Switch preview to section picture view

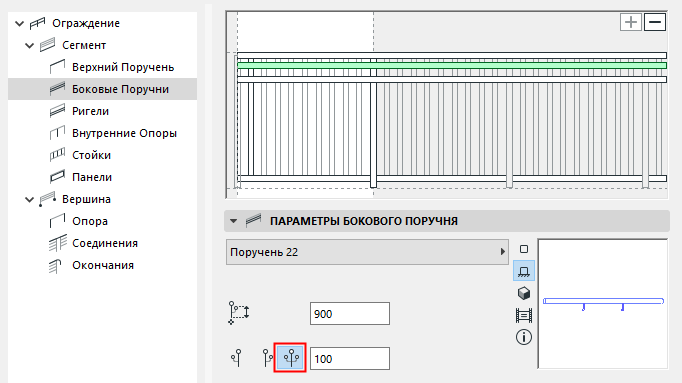coord(524,316)
